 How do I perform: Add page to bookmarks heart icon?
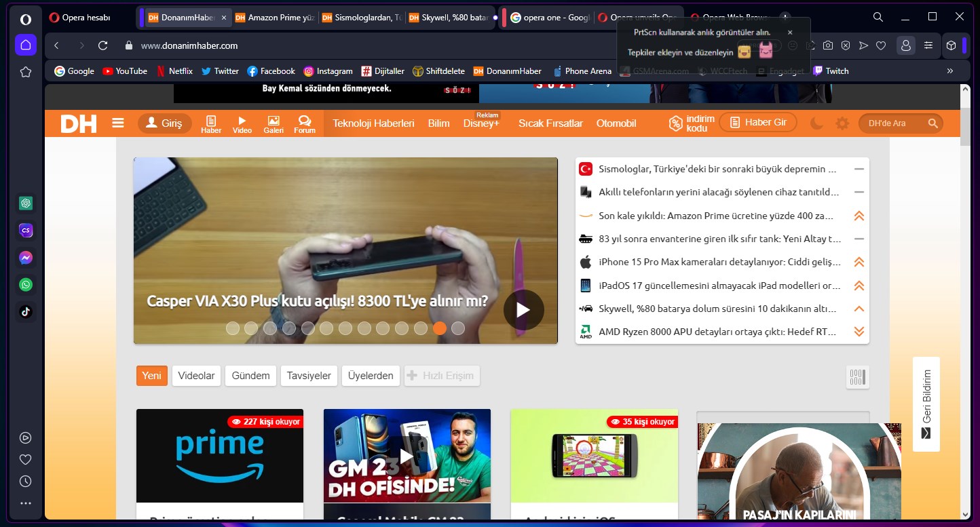coord(881,45)
